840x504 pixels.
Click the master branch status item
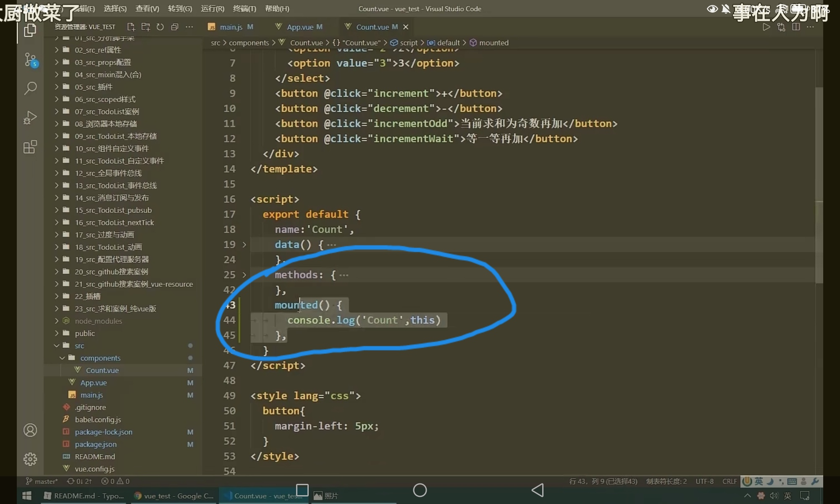(x=42, y=481)
